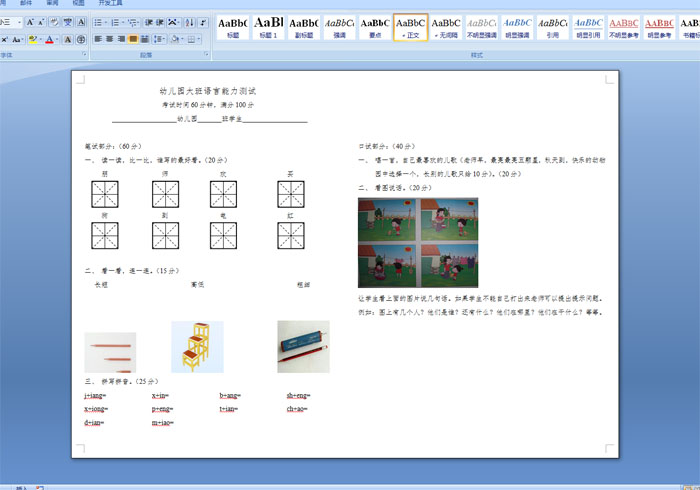Expand the Bullets dropdown arrow
This screenshot has height=490, width=700.
(106, 22)
